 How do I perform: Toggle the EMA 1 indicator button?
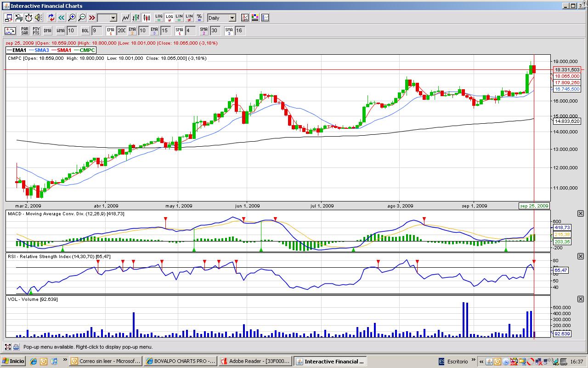pos(110,31)
